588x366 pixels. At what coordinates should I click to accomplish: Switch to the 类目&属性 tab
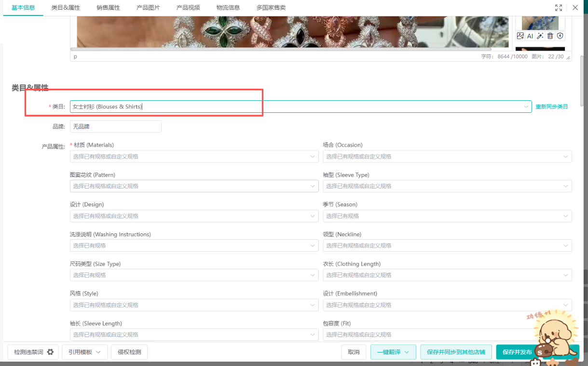(x=66, y=8)
